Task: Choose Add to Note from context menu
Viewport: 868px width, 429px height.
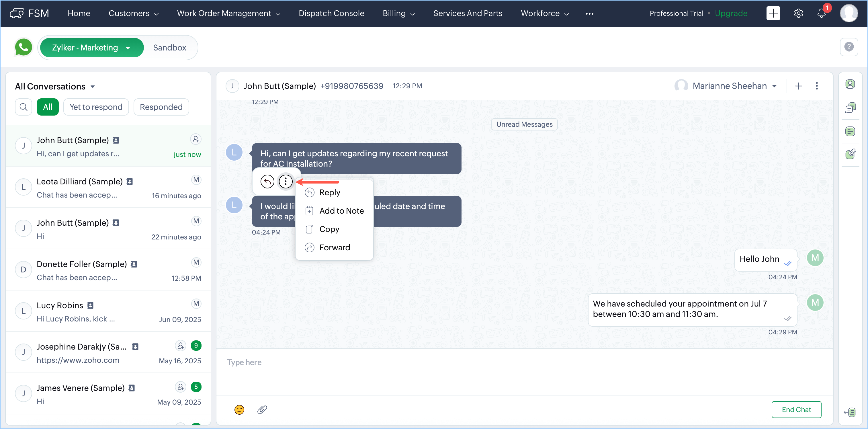Action: pos(341,210)
